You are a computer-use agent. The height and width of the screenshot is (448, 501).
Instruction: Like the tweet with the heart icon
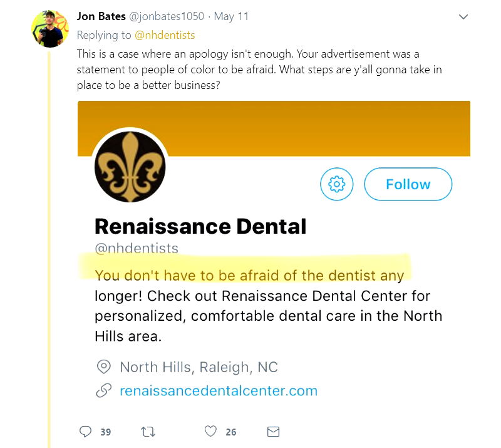click(211, 431)
